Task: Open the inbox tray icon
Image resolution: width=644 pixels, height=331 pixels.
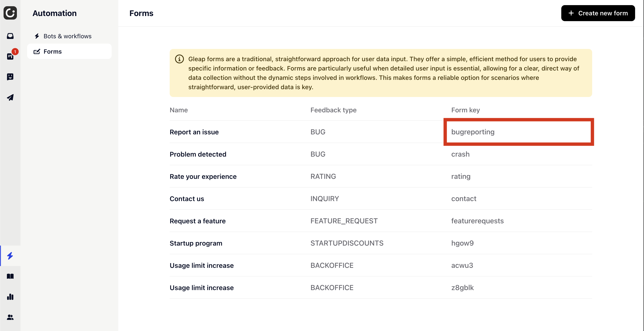Action: 10,36
